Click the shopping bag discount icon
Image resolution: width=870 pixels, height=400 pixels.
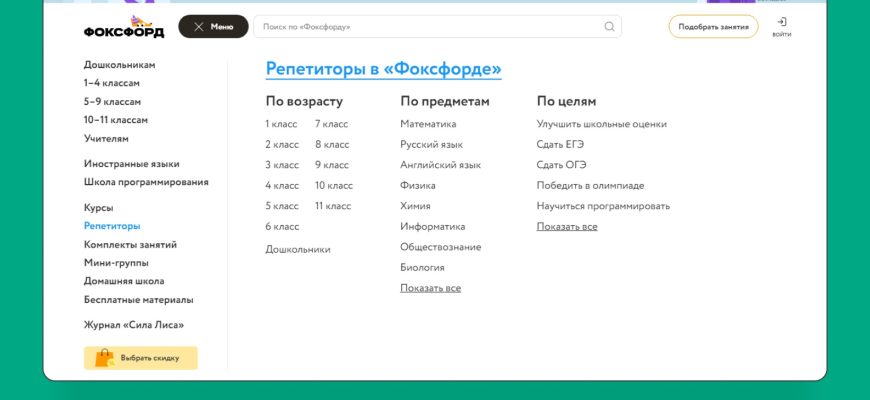[103, 358]
